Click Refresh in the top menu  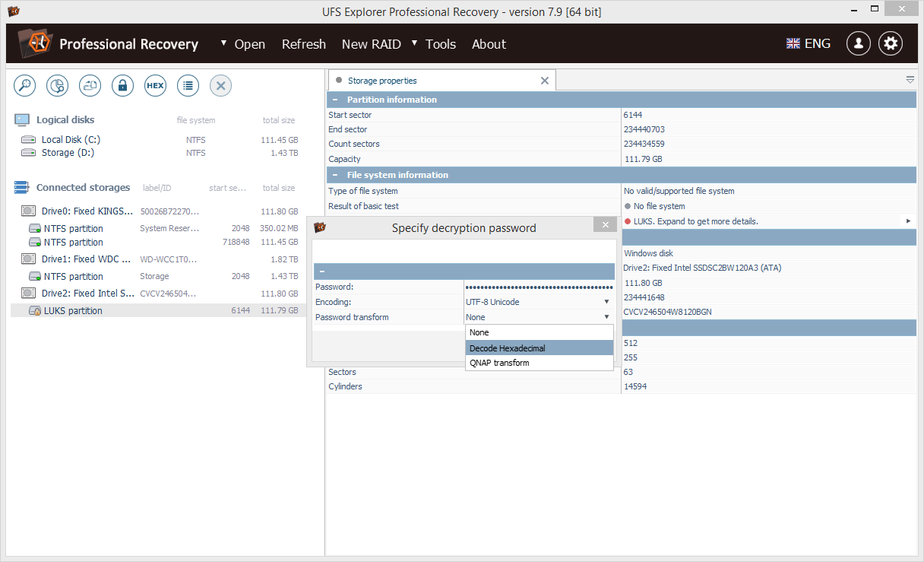pyautogui.click(x=304, y=44)
